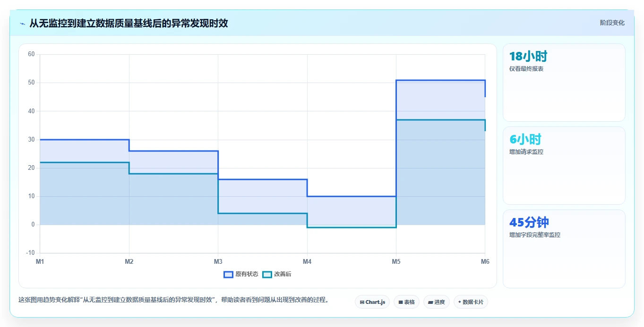Select the 6小时 value

pos(525,139)
